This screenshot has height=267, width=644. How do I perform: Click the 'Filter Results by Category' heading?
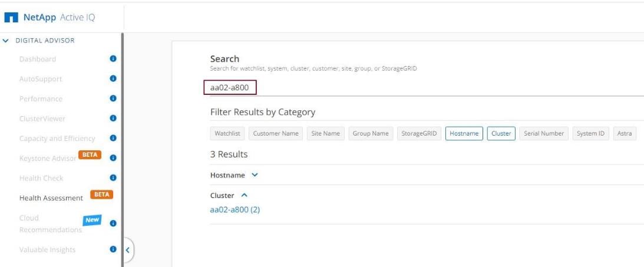pos(262,112)
